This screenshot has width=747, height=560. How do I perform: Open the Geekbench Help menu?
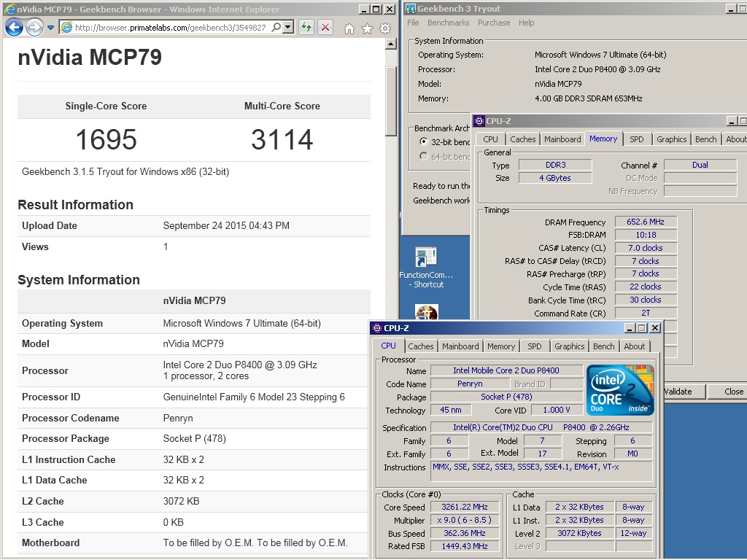point(527,23)
